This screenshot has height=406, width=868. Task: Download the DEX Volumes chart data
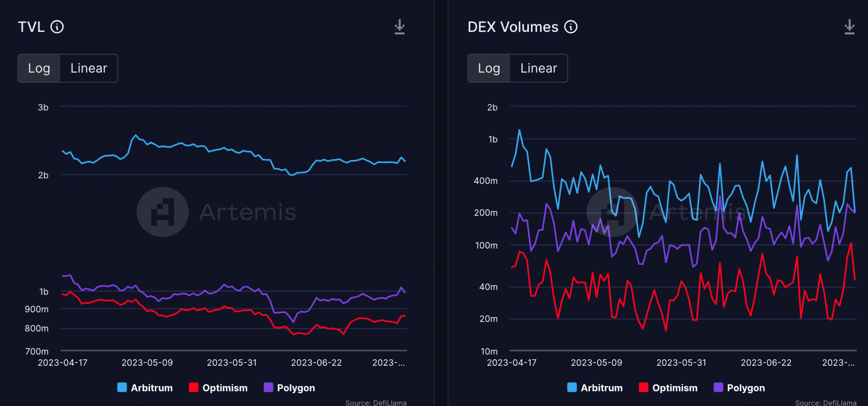point(849,27)
